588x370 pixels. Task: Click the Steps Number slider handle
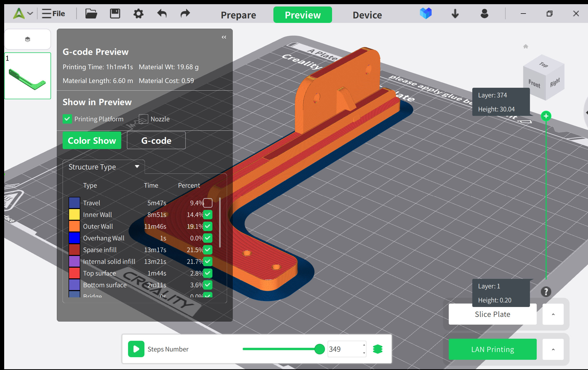point(319,349)
